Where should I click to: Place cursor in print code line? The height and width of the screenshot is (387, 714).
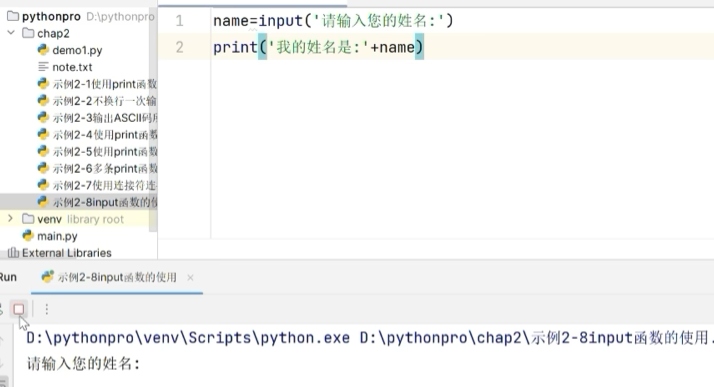(x=318, y=47)
